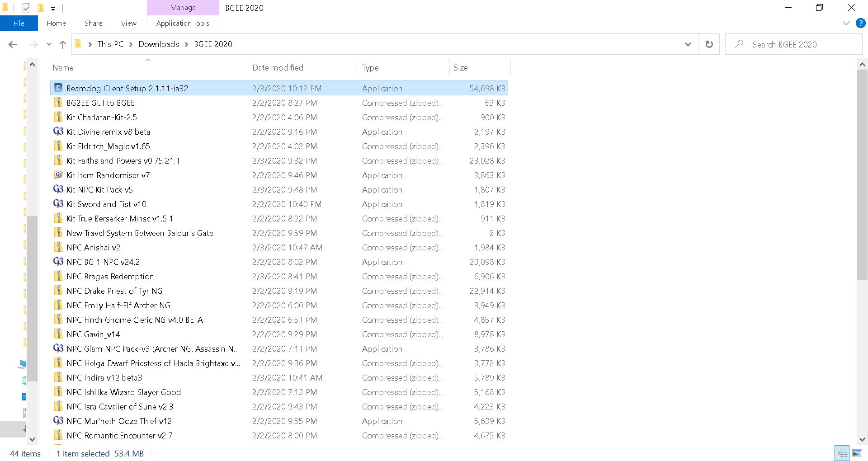Click the folder icon in address bar
Screen dimensions: 868x461
coord(78,44)
